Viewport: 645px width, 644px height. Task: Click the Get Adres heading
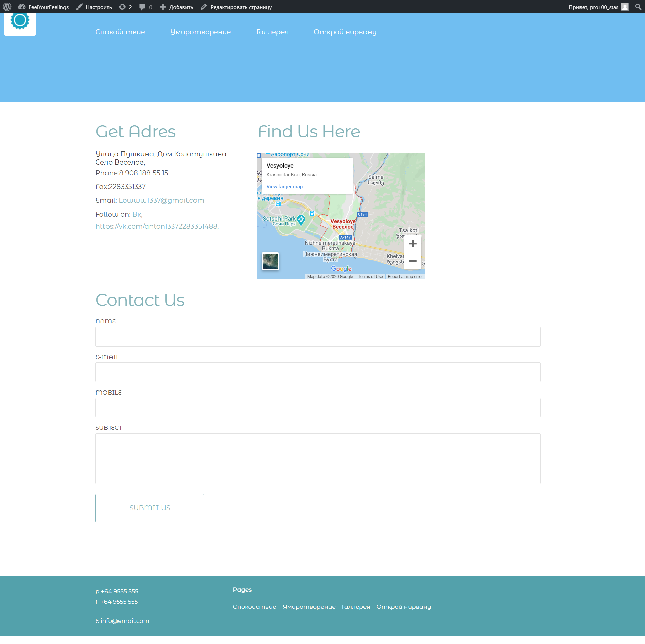[136, 131]
